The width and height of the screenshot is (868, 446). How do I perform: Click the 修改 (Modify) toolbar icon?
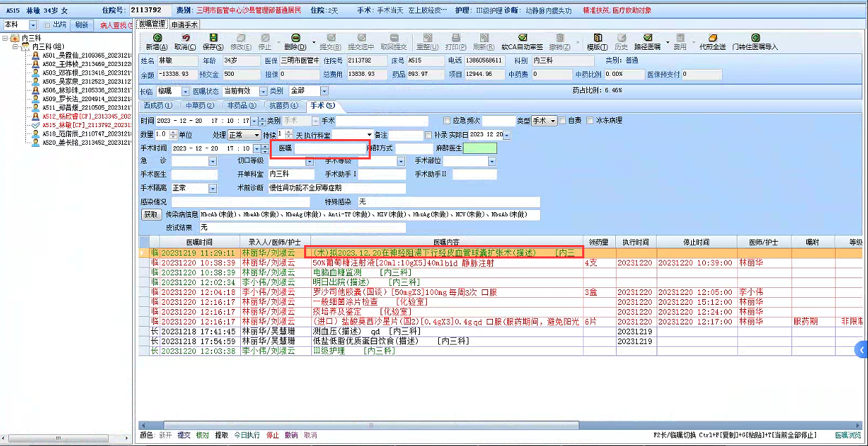point(240,38)
